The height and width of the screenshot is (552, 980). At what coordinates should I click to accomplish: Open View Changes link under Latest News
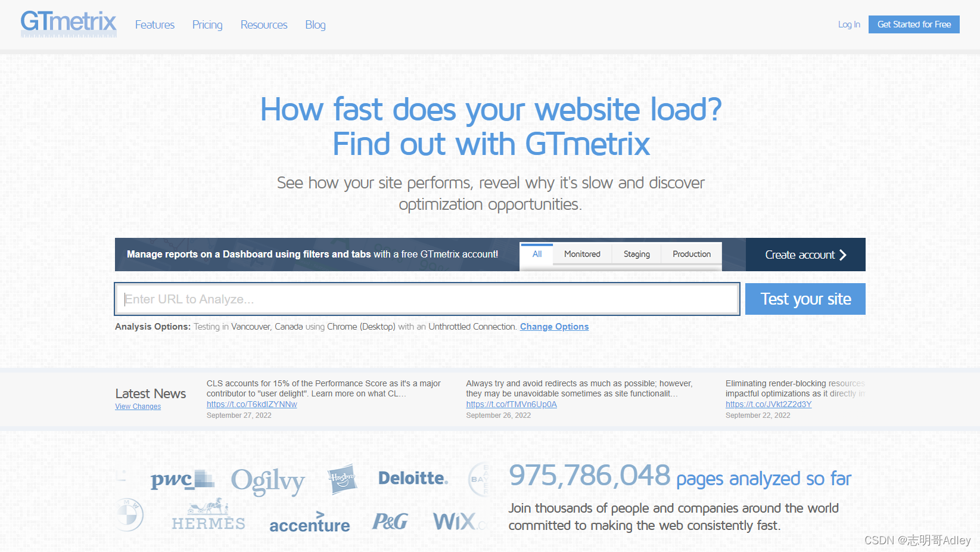pos(138,407)
